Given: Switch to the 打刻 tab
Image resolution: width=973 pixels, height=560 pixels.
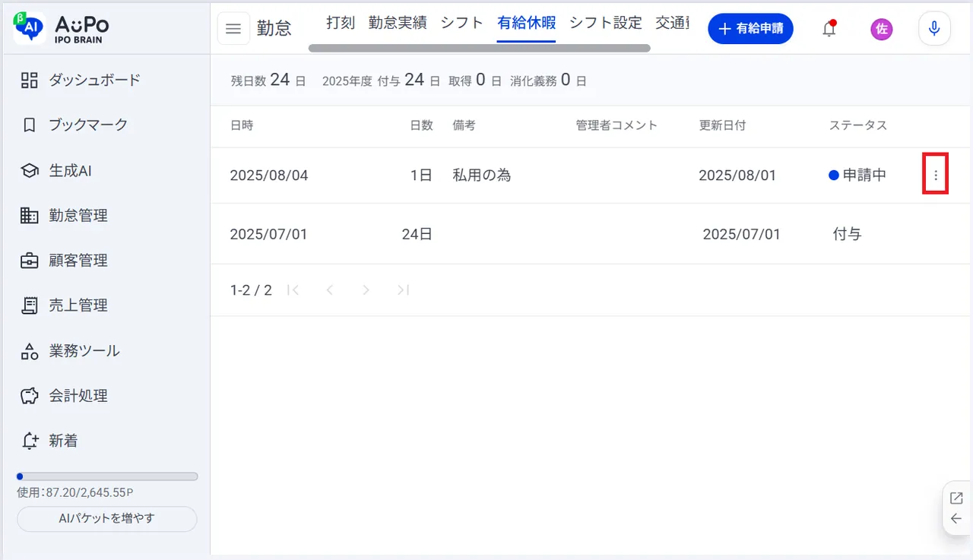Looking at the screenshot, I should [x=341, y=23].
